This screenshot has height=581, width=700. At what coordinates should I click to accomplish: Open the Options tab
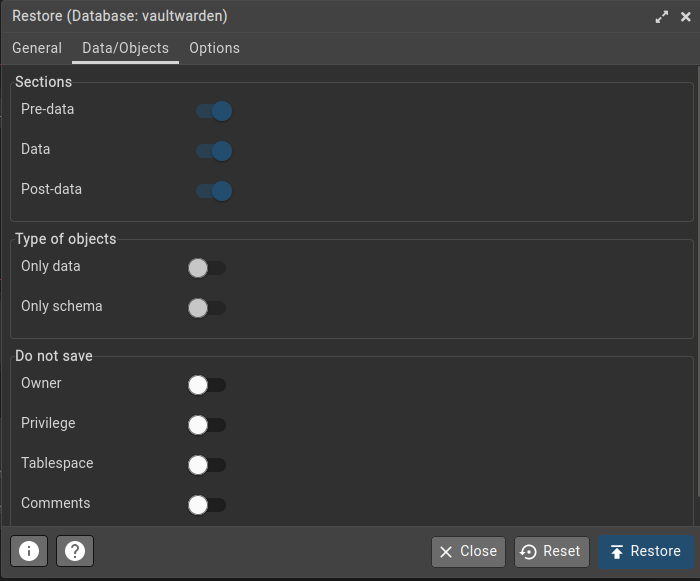click(x=214, y=48)
